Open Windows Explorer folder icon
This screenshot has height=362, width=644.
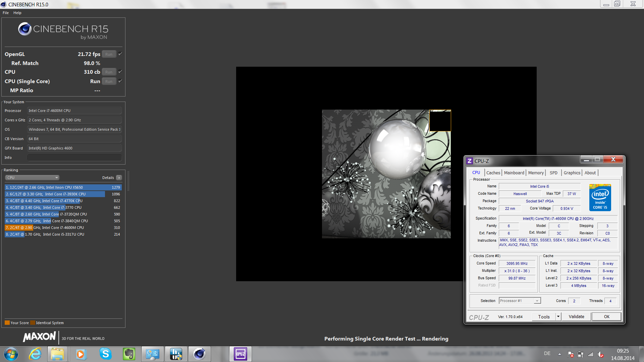(57, 354)
